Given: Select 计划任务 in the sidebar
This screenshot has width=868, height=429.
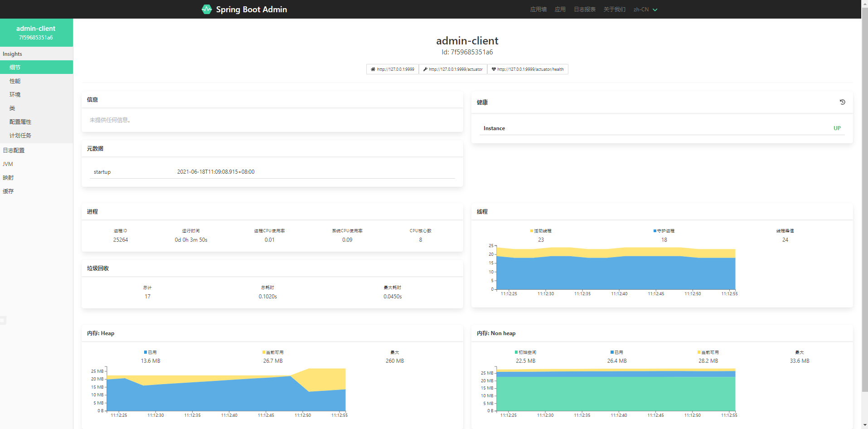Looking at the screenshot, I should click(36, 135).
